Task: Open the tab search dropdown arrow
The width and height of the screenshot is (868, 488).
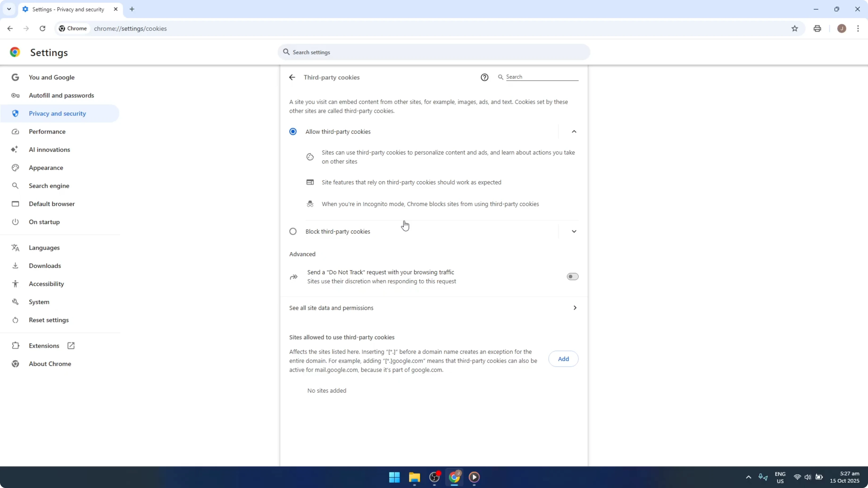Action: click(9, 9)
